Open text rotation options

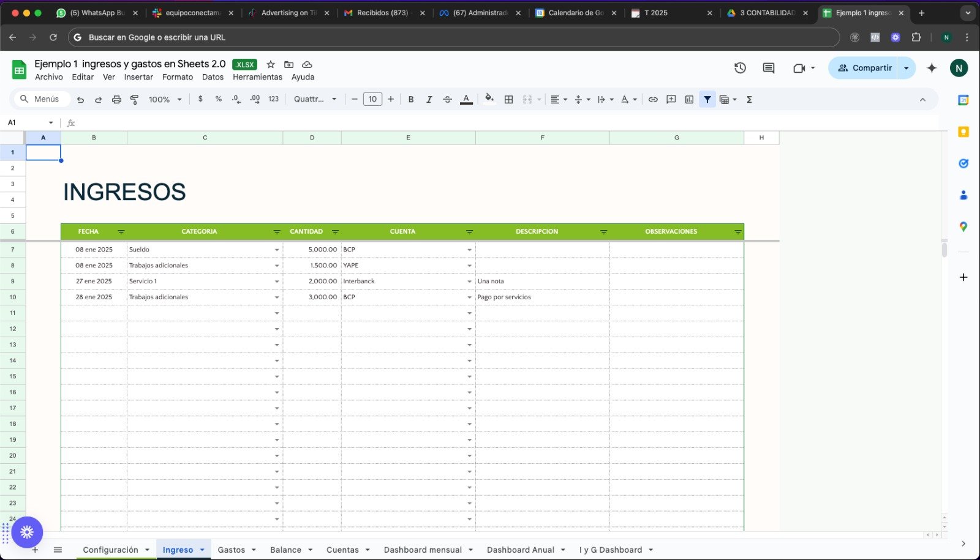pyautogui.click(x=628, y=99)
